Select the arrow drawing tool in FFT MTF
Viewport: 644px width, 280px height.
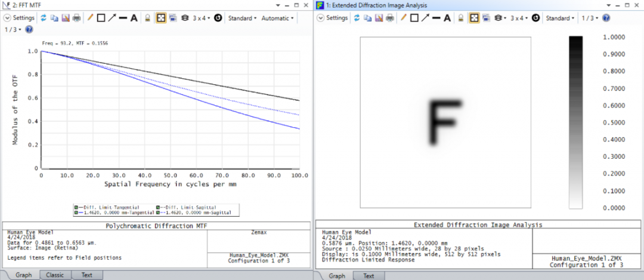112,18
